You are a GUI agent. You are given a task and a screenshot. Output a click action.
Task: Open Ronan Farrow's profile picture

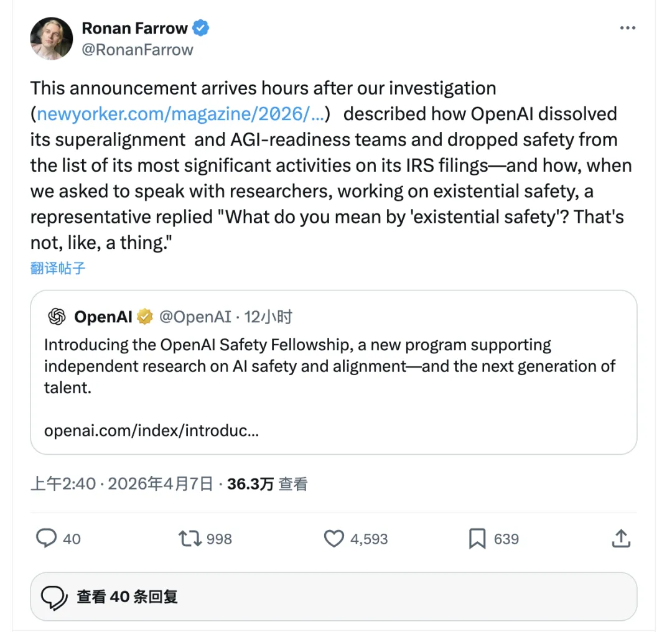tap(52, 39)
